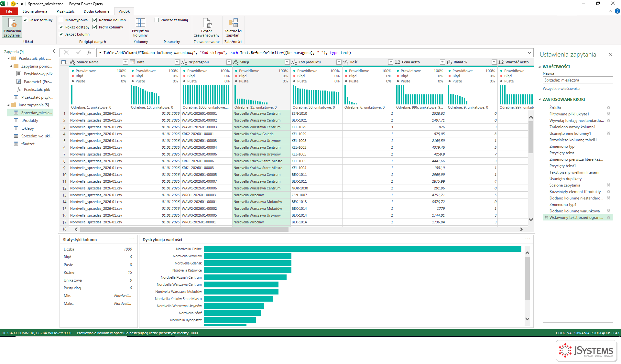Open the Source.Name column filter dropdown
621x364 pixels.
125,62
